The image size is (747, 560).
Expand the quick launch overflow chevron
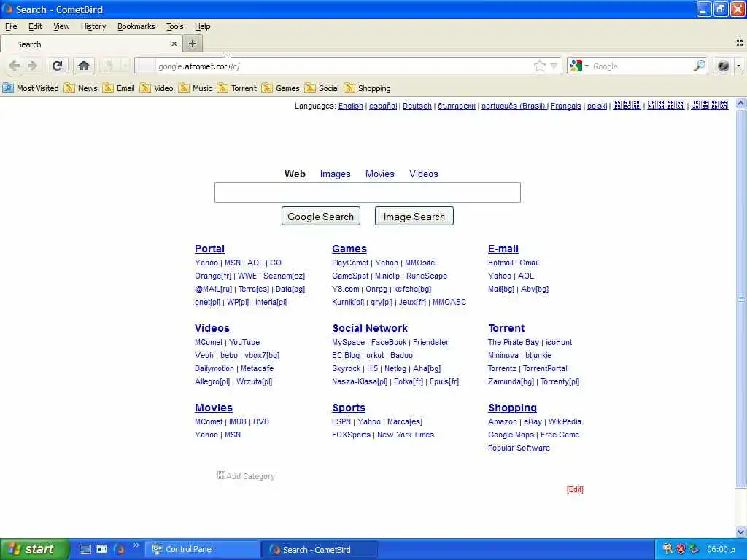tap(136, 545)
